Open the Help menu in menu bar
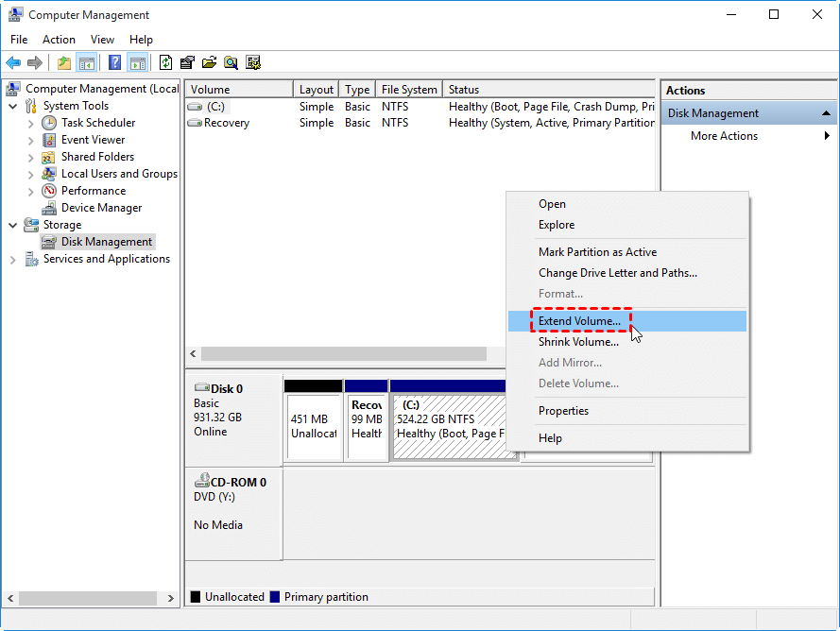Image resolution: width=840 pixels, height=631 pixels. 141,39
